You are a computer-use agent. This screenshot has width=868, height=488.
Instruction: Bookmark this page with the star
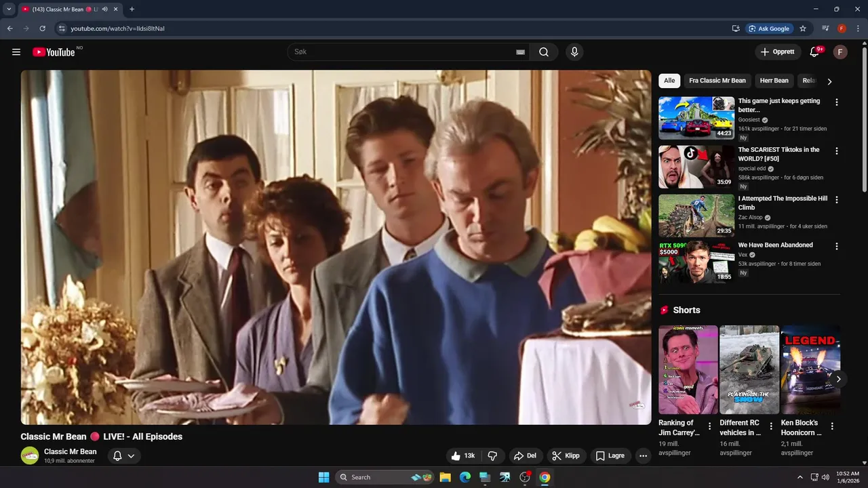tap(803, 28)
